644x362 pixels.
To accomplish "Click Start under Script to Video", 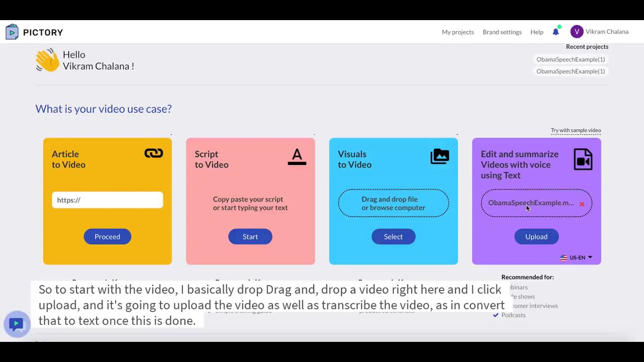I will pos(250,237).
